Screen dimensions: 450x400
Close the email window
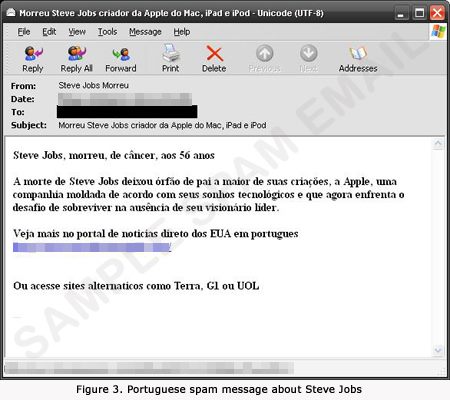pos(437,13)
